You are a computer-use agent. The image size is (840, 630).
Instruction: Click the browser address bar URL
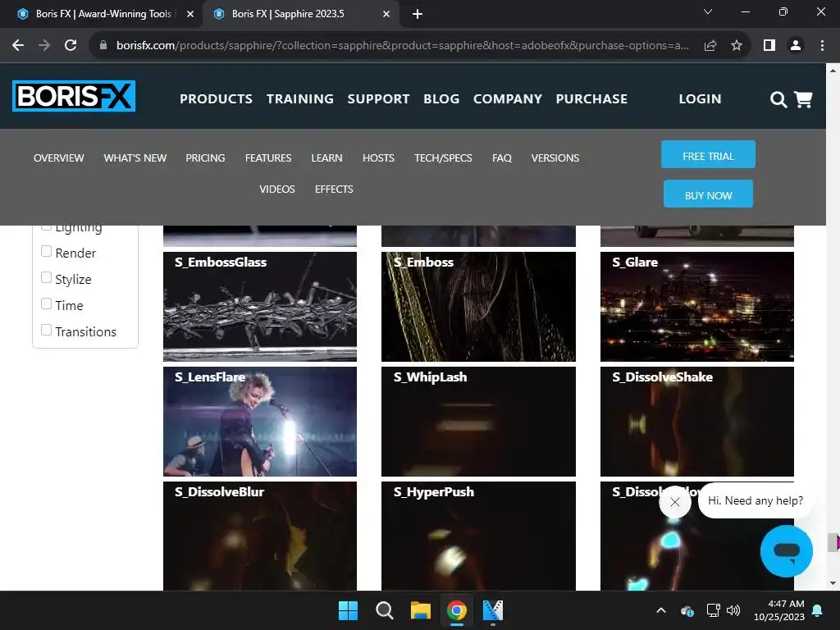click(403, 46)
